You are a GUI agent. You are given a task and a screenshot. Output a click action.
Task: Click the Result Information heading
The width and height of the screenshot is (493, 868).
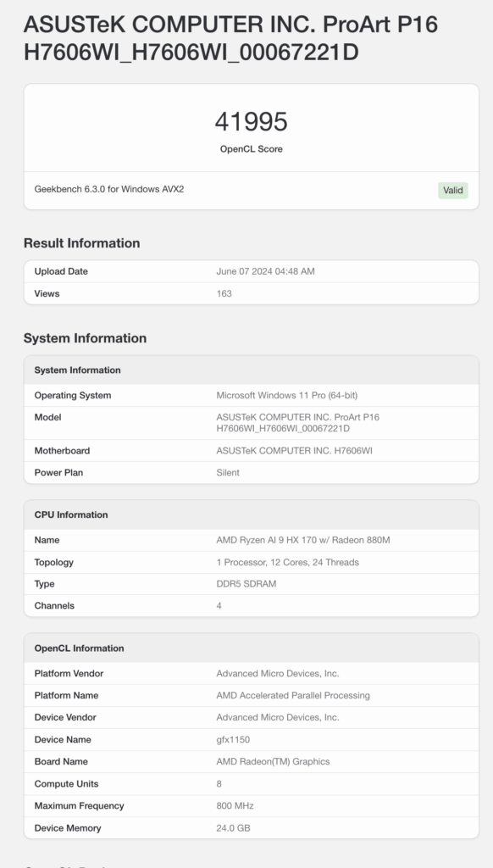pyautogui.click(x=81, y=243)
